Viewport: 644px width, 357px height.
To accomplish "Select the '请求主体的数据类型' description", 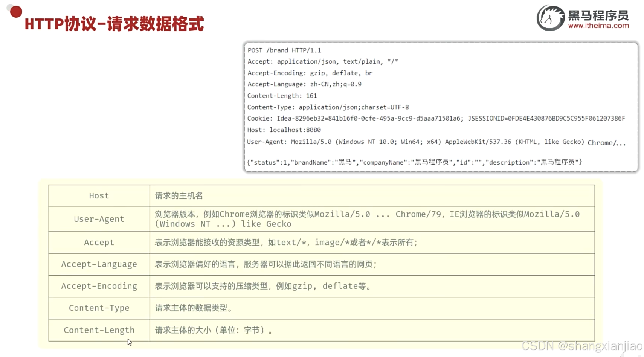I will 372,308.
